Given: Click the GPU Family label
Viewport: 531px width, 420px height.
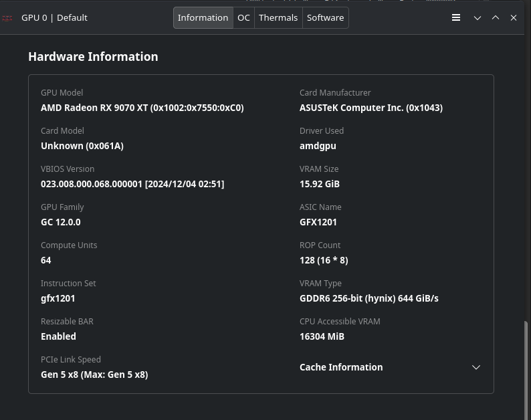Looking at the screenshot, I should pos(62,207).
